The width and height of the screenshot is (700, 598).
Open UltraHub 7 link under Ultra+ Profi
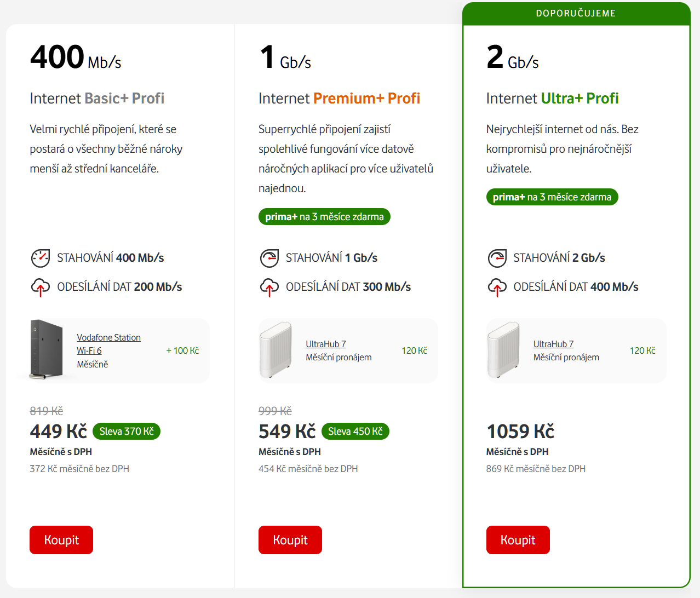[x=553, y=344]
